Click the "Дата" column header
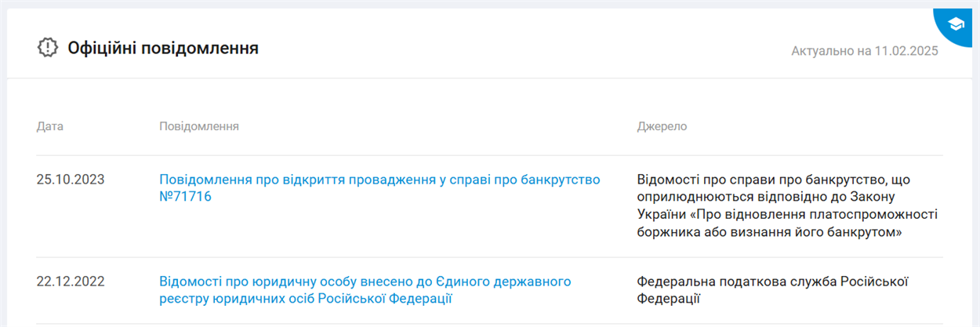This screenshot has height=327, width=980. (x=50, y=126)
